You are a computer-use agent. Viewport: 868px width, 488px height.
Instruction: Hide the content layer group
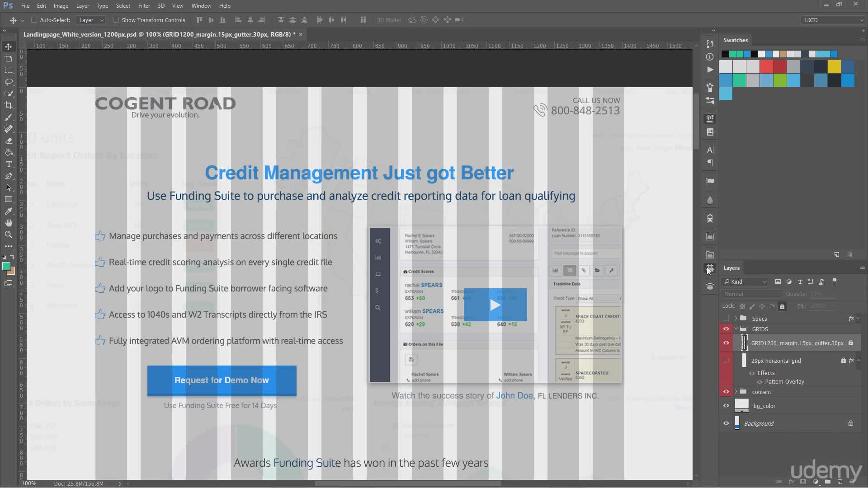coord(726,392)
